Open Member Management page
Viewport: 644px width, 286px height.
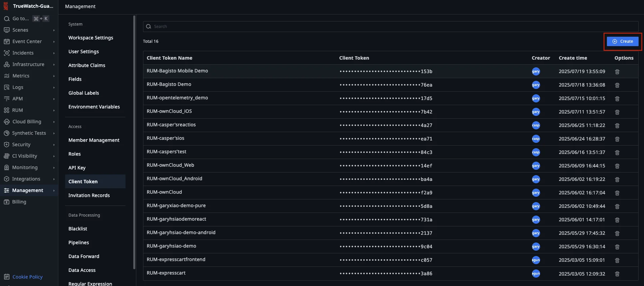94,140
